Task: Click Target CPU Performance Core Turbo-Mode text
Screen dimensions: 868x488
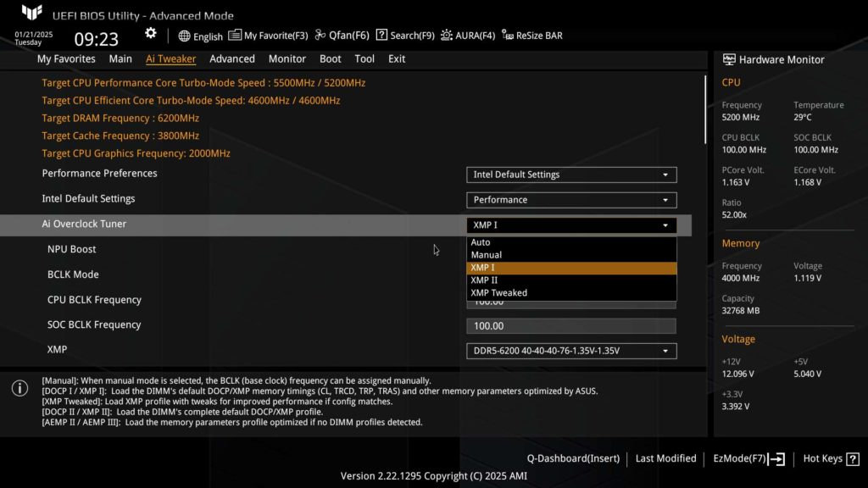Action: [x=203, y=83]
